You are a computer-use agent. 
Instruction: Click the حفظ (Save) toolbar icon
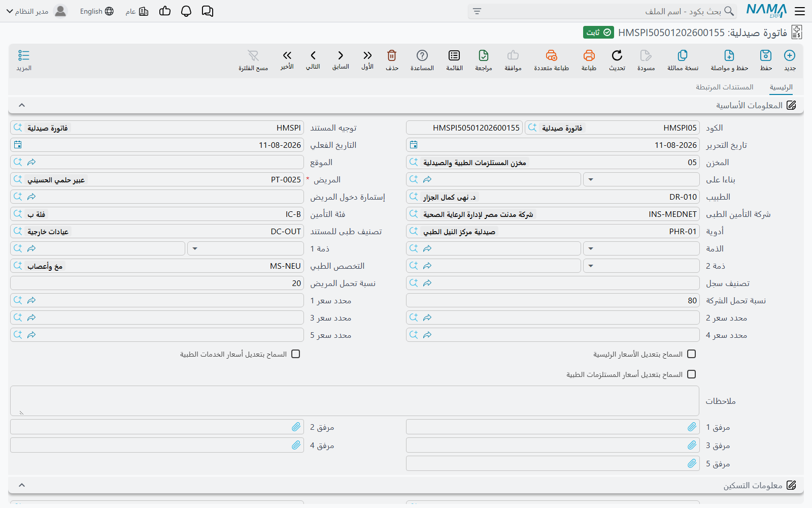click(x=766, y=55)
